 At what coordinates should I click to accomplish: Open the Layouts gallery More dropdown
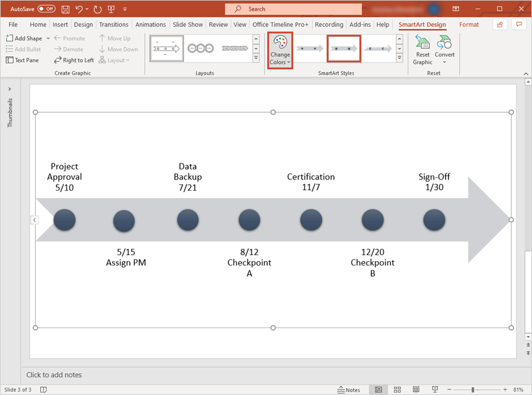click(256, 58)
